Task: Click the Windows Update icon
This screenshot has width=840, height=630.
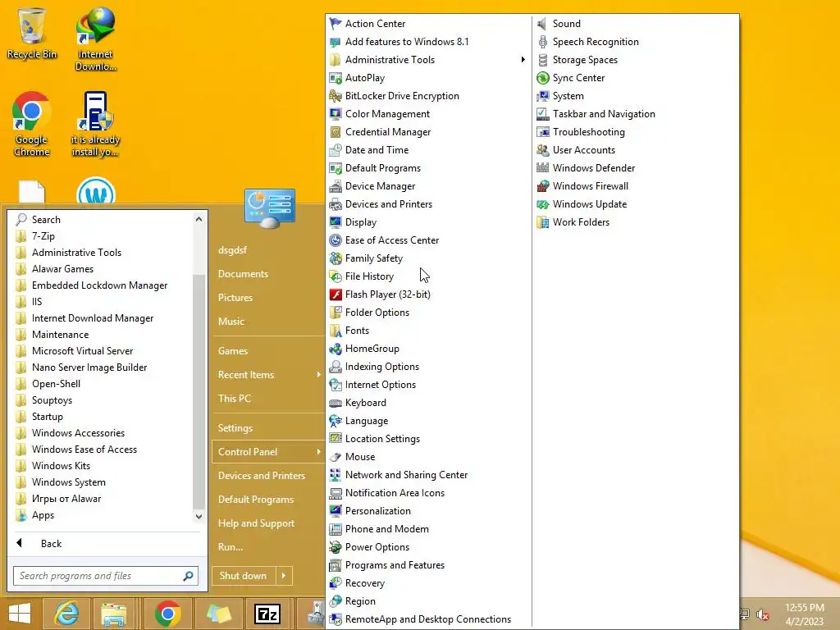Action: click(543, 204)
